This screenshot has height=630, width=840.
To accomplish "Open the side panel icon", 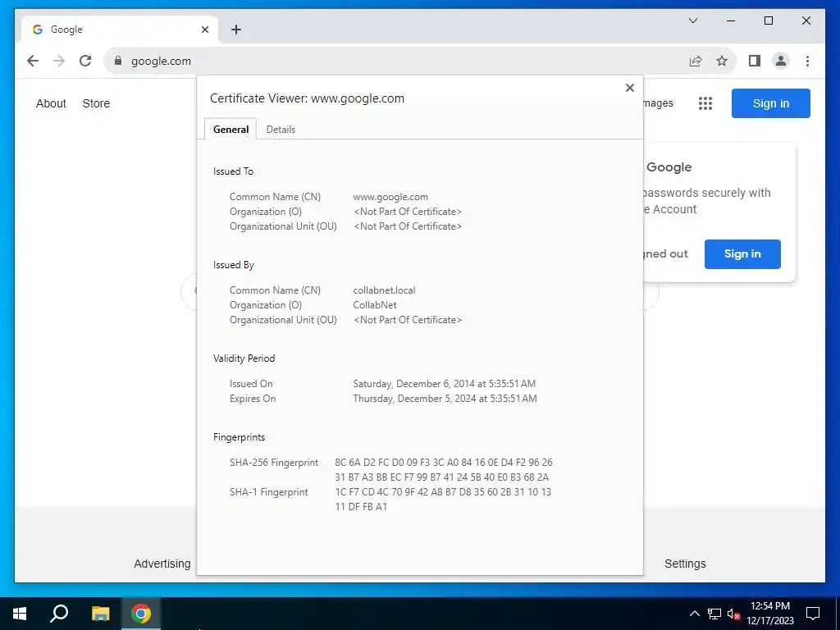I will (x=755, y=61).
